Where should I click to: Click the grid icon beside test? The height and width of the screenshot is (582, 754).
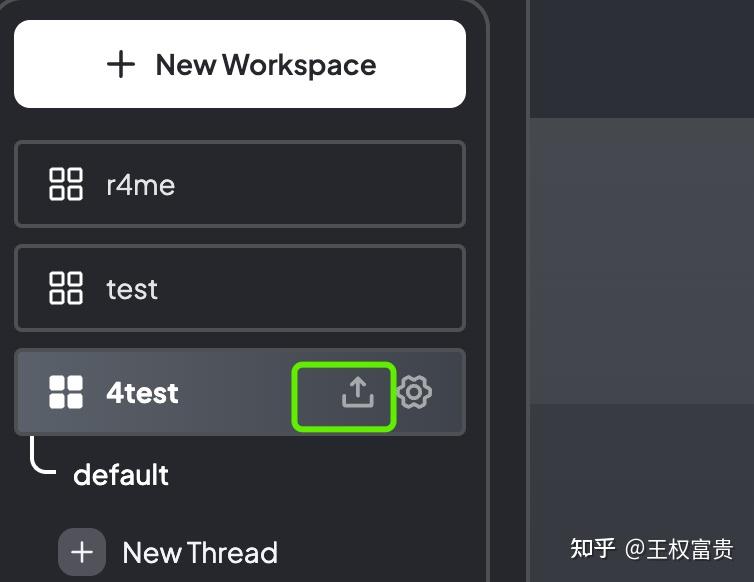click(66, 288)
